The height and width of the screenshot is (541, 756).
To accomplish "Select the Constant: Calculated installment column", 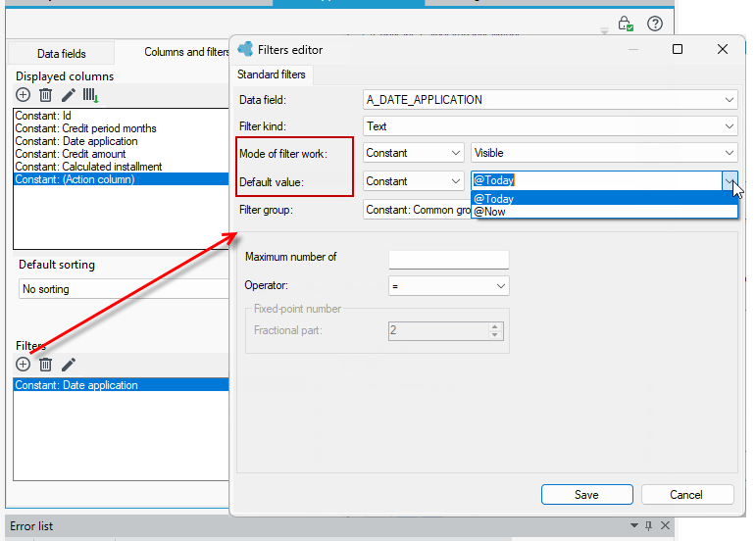I will tap(121, 167).
